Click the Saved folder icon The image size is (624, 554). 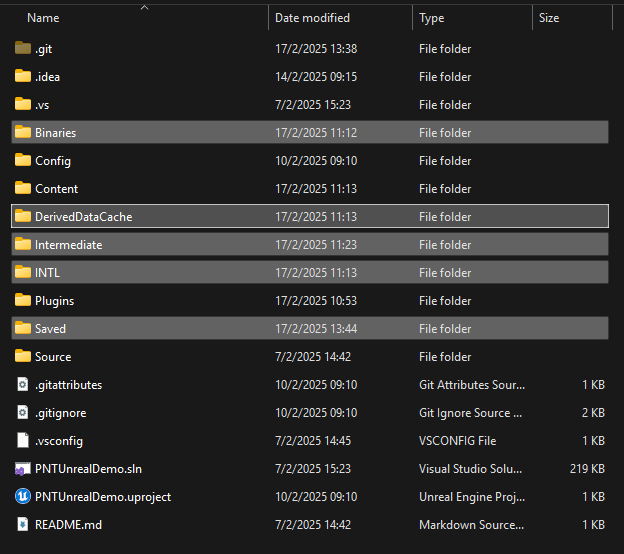pyautogui.click(x=23, y=328)
